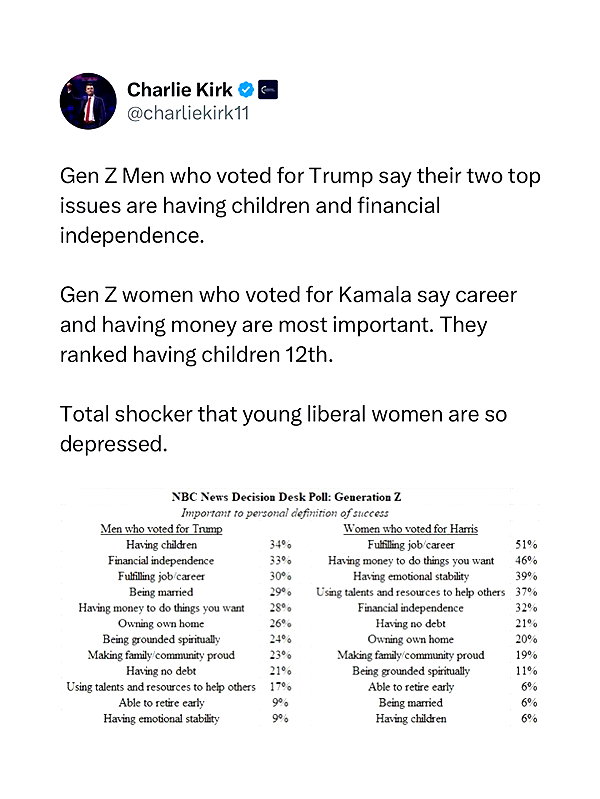Click the tweet's first paragraph about Gen Z Men
Viewport: 600px width, 799px height.
(300, 205)
